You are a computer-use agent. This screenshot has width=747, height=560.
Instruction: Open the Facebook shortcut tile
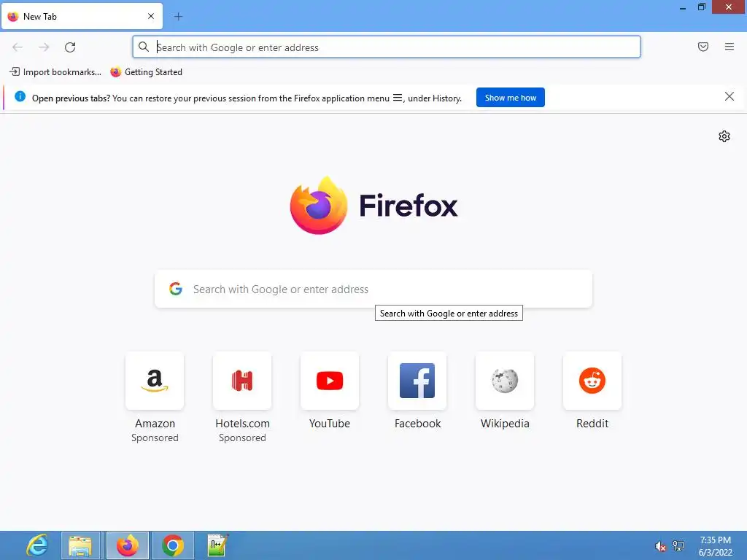click(x=417, y=381)
